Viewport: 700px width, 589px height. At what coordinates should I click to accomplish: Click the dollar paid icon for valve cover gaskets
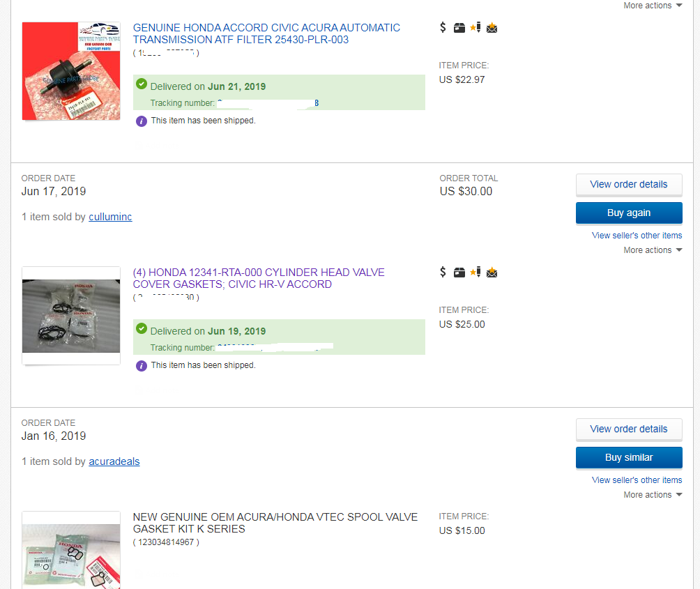(x=443, y=272)
